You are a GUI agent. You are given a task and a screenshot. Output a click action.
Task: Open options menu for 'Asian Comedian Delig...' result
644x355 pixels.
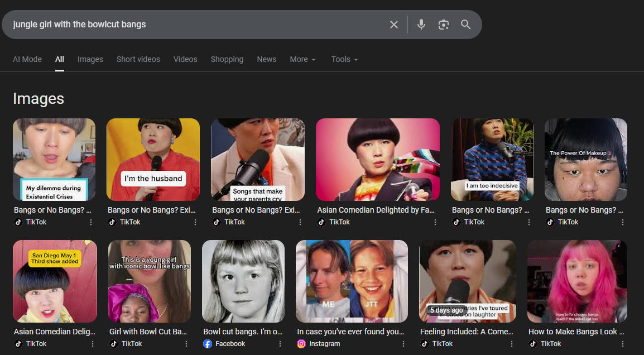tap(93, 343)
